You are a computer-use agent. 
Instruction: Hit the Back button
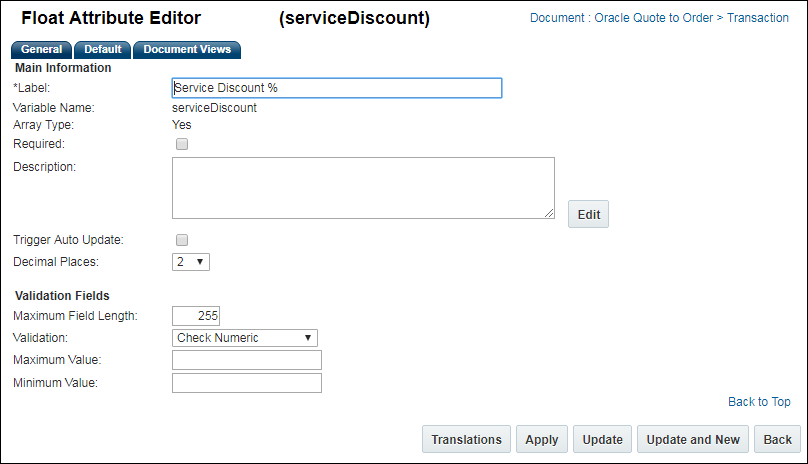pos(777,440)
